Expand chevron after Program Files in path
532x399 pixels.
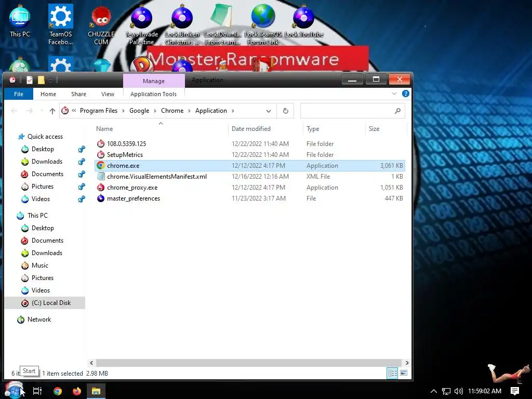tap(123, 111)
